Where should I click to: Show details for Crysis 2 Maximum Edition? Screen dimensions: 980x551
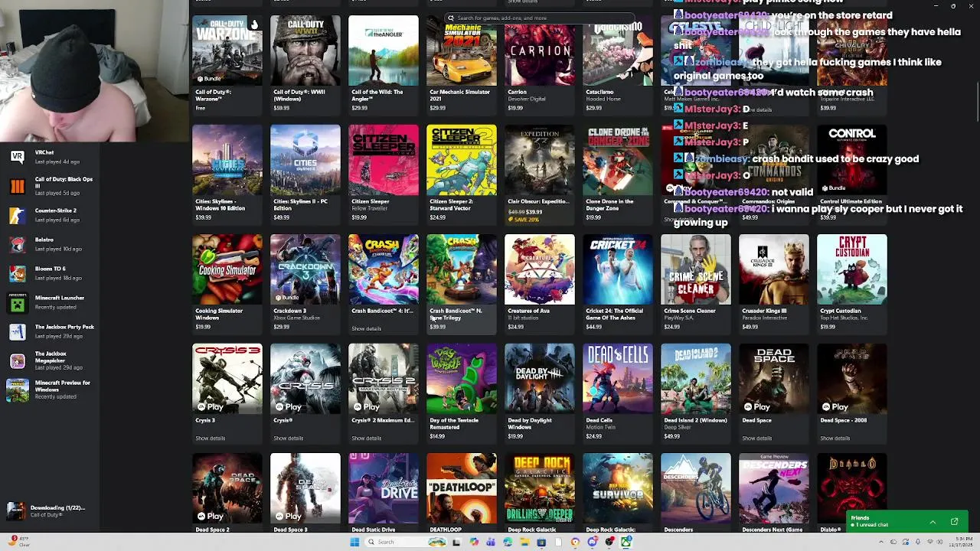(x=366, y=439)
